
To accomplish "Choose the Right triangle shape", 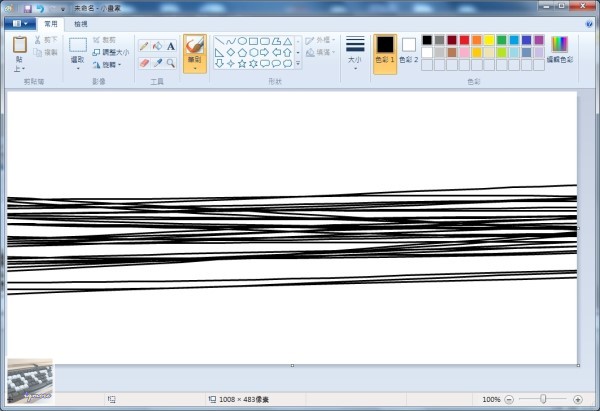I will (219, 52).
